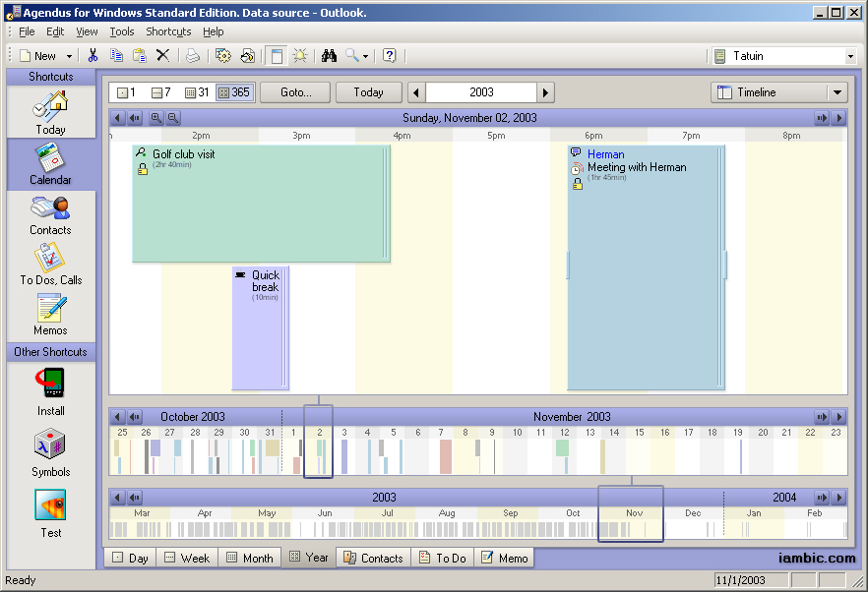Open the Edit menu
This screenshot has height=592, width=868.
coord(55,31)
